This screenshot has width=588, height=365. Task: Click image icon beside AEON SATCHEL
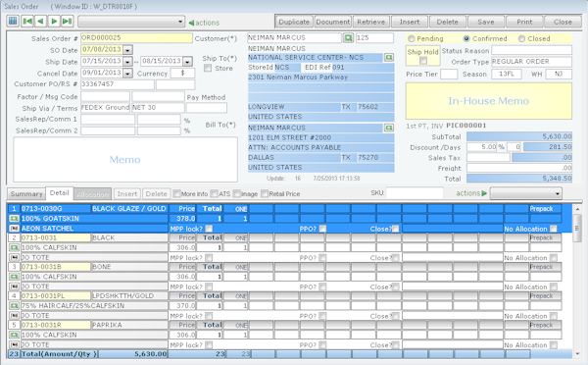pos(15,229)
